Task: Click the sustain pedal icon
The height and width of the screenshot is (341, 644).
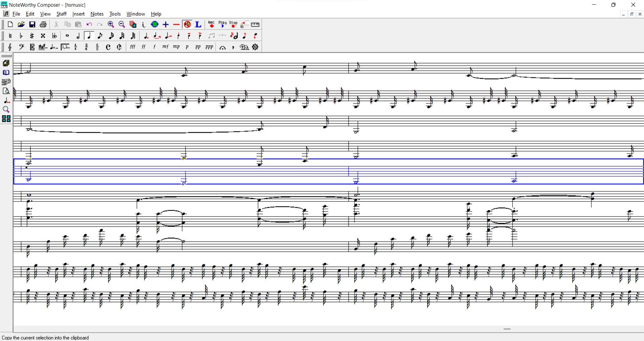Action: point(244,47)
